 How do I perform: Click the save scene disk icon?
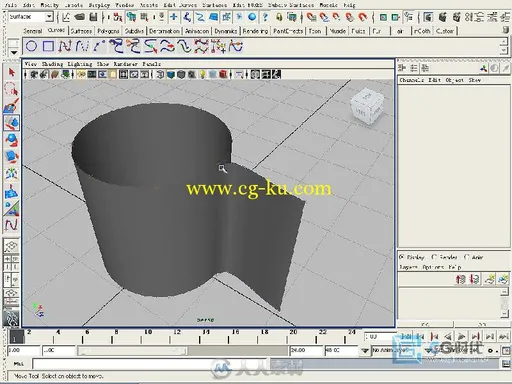(94, 17)
